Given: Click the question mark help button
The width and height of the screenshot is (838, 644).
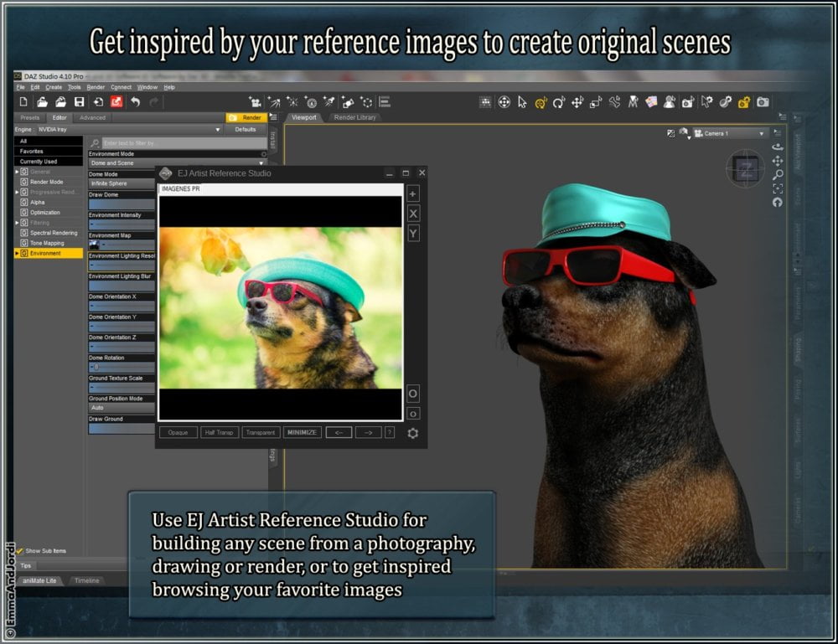Looking at the screenshot, I should (x=390, y=432).
